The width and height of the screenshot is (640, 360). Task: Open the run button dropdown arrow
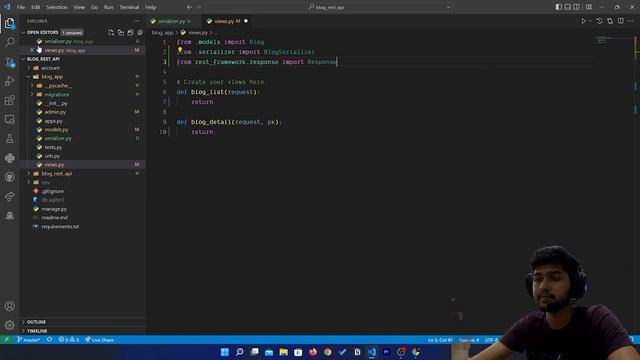click(590, 21)
